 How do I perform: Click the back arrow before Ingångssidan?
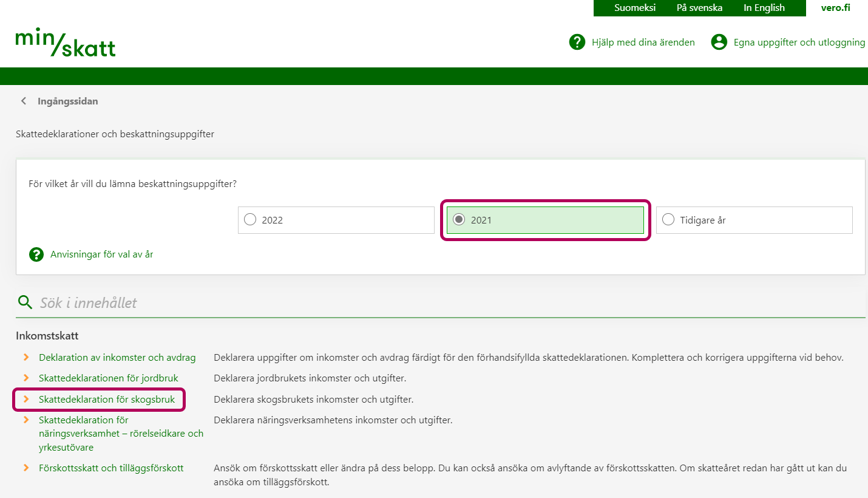tap(24, 101)
